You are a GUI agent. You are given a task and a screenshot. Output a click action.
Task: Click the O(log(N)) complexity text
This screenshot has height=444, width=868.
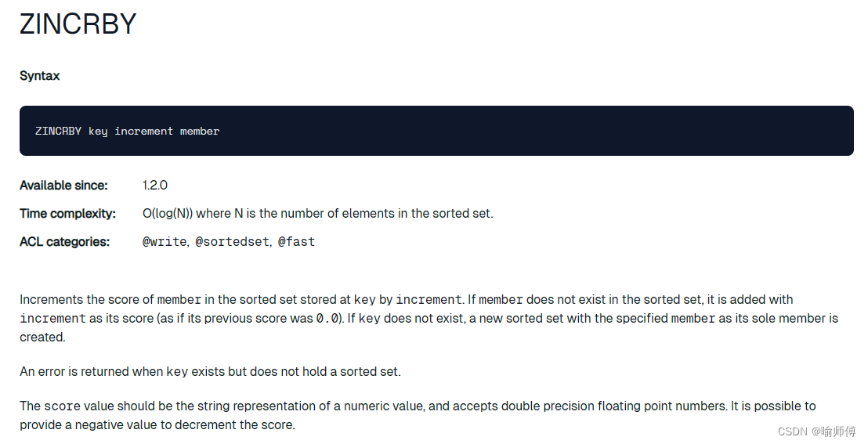pyautogui.click(x=168, y=214)
